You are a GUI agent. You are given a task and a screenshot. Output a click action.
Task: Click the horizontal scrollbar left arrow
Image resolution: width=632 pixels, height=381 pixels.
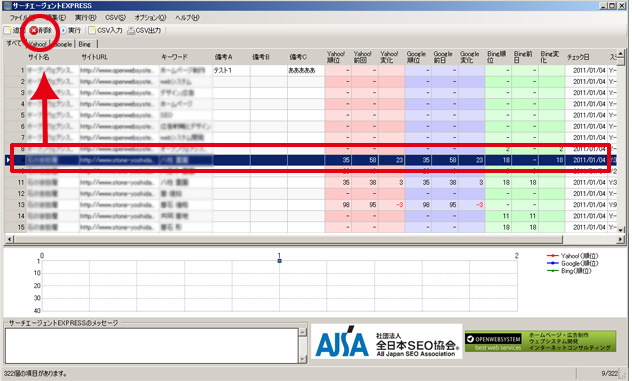(x=9, y=239)
